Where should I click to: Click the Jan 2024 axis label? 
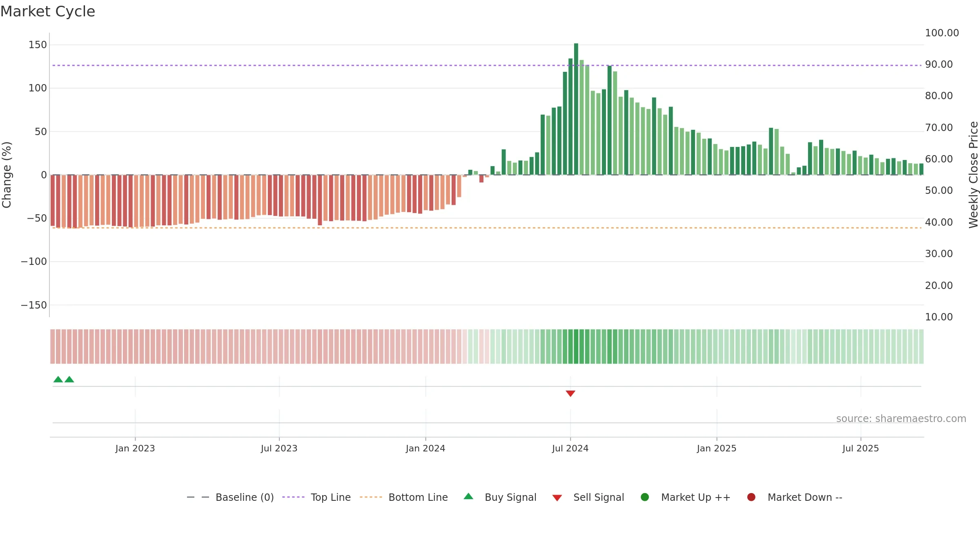point(425,449)
